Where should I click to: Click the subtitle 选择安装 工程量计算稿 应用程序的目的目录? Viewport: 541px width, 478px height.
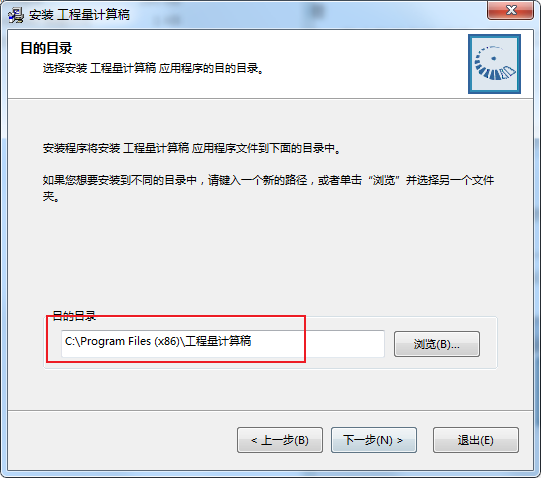click(x=153, y=68)
